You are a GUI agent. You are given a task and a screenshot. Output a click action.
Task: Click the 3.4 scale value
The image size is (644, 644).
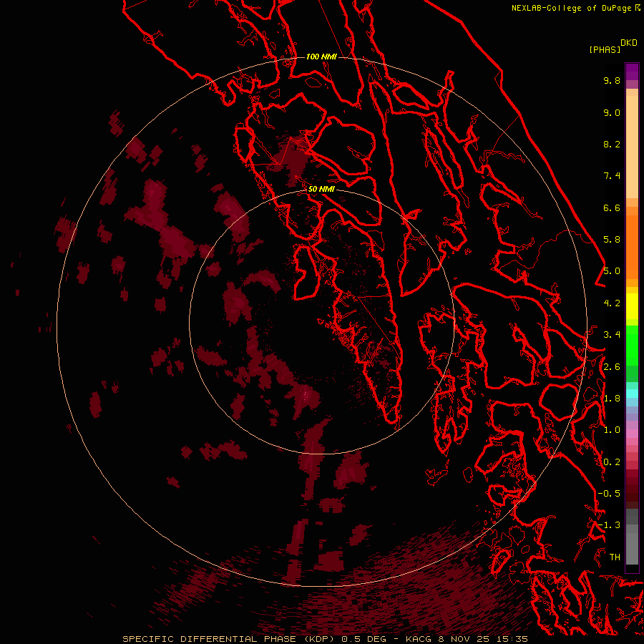click(612, 335)
